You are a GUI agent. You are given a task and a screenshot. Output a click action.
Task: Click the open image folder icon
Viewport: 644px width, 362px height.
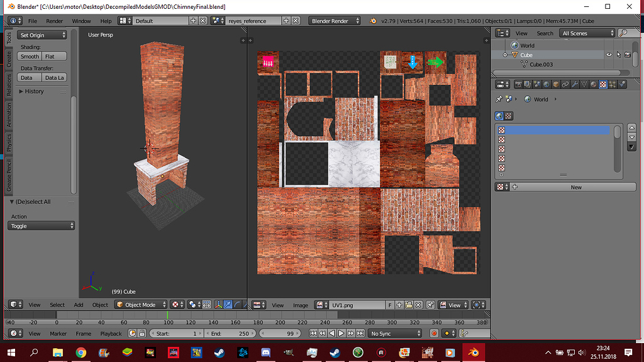pos(409,305)
